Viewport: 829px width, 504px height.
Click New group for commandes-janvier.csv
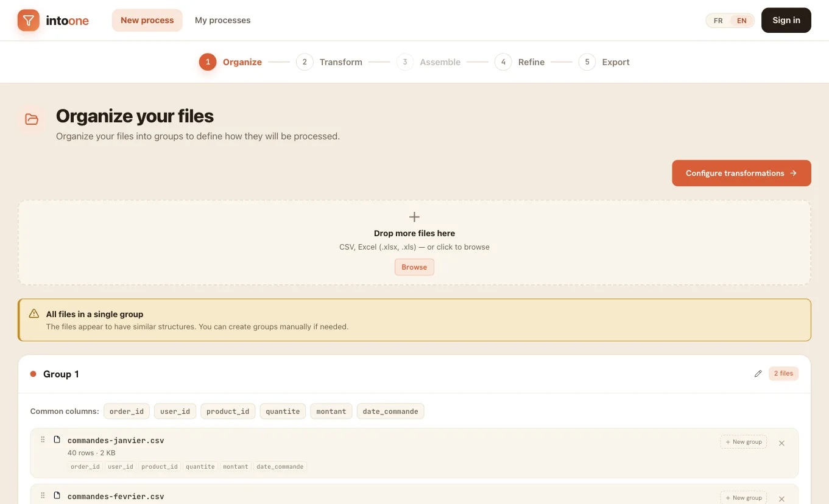tap(743, 442)
